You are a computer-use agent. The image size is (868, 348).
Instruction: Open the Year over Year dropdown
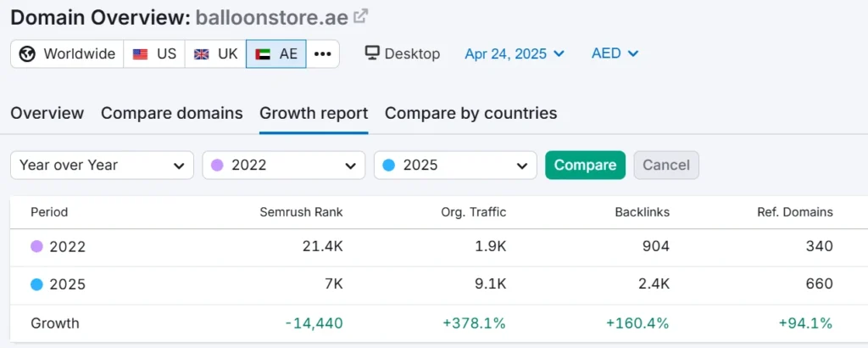102,166
